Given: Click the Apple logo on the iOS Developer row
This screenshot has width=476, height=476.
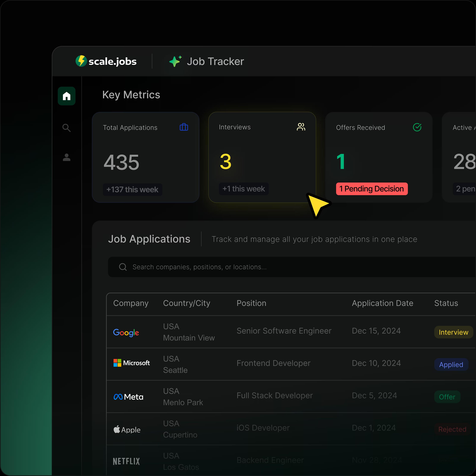Looking at the screenshot, I should (127, 429).
